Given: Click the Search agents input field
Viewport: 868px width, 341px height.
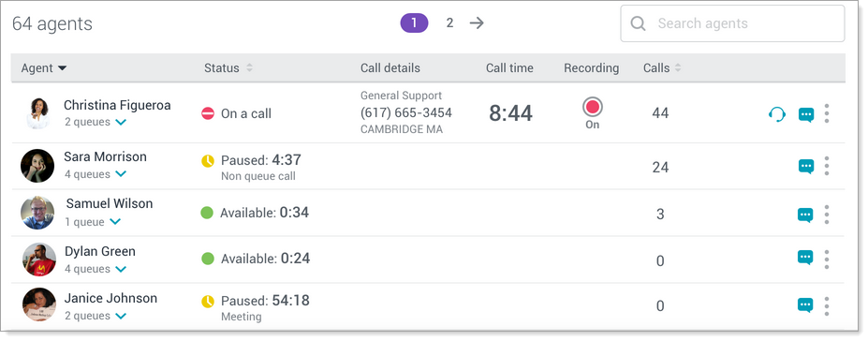Looking at the screenshot, I should coord(732,23).
